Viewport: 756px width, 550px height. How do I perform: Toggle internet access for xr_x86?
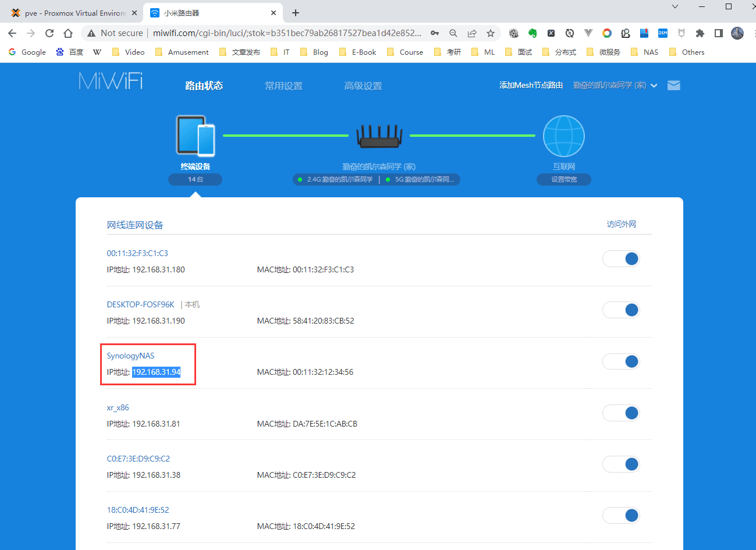621,413
